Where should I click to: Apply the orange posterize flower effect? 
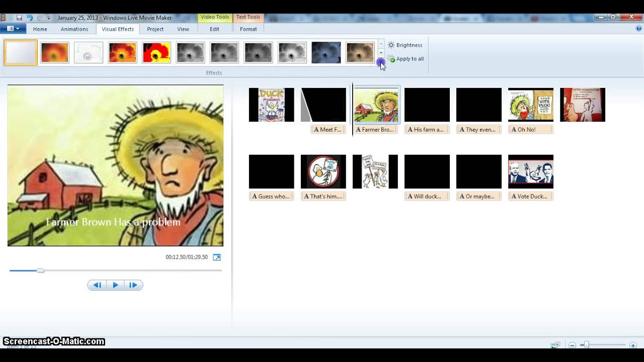[122, 53]
